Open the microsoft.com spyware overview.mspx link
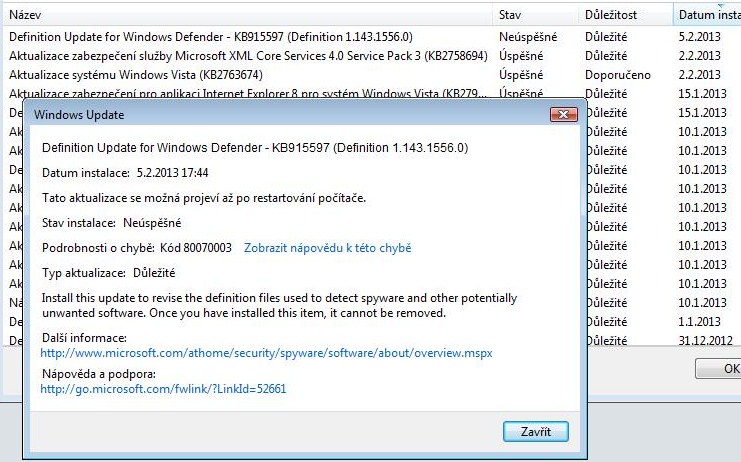Viewport: 741px width, 462px height. [x=267, y=353]
